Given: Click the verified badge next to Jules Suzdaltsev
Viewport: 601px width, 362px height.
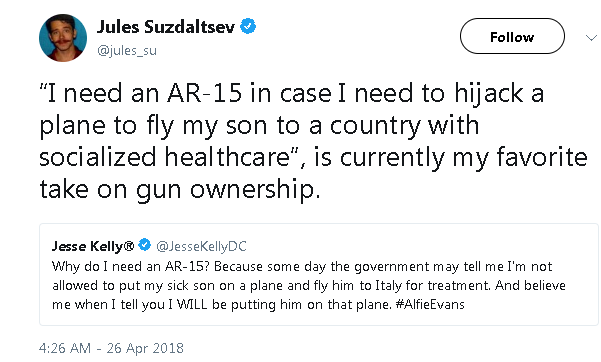Looking at the screenshot, I should (248, 26).
